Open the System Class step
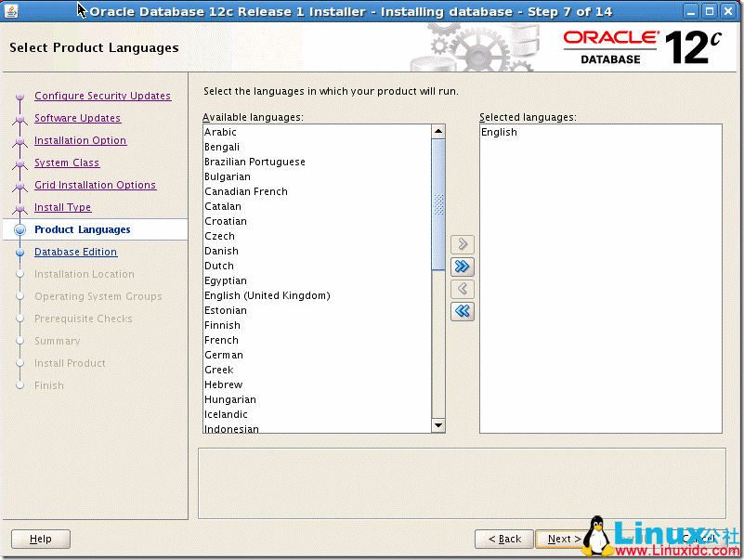The image size is (744, 560). tap(66, 163)
